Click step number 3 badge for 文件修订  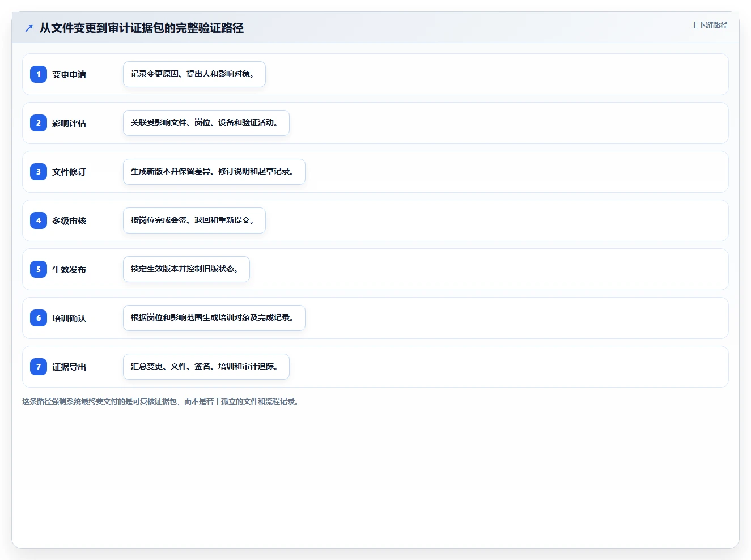point(39,172)
